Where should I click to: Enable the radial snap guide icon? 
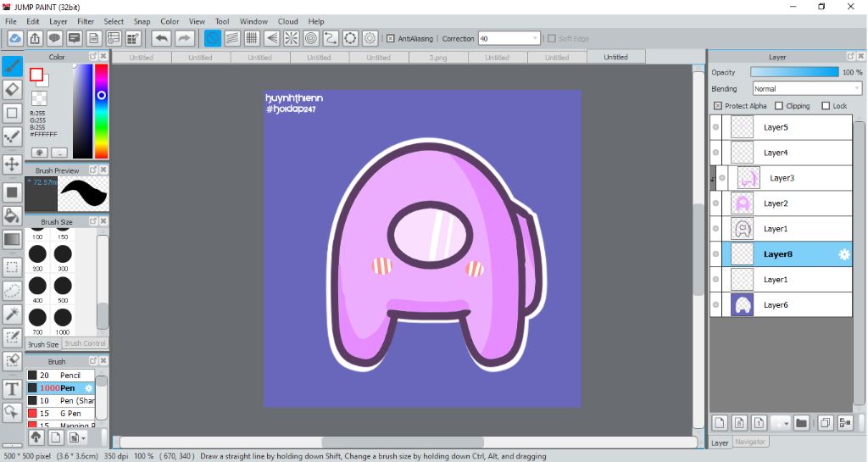[x=291, y=38]
